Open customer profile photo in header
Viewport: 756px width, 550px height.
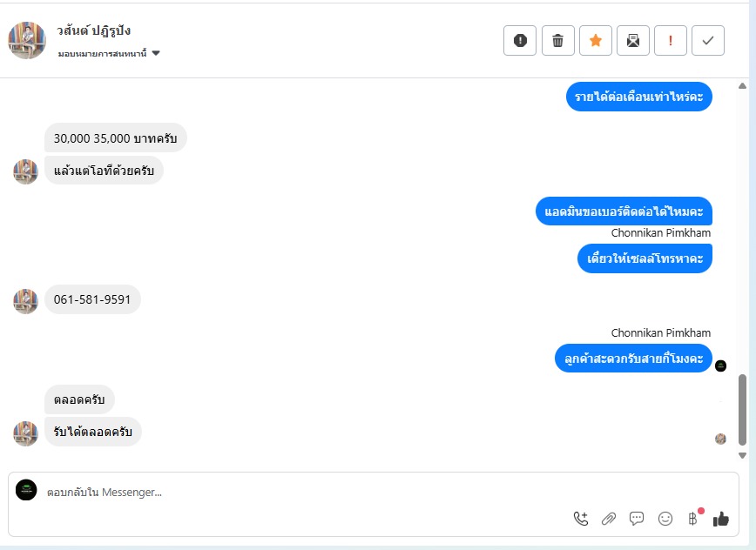click(27, 40)
